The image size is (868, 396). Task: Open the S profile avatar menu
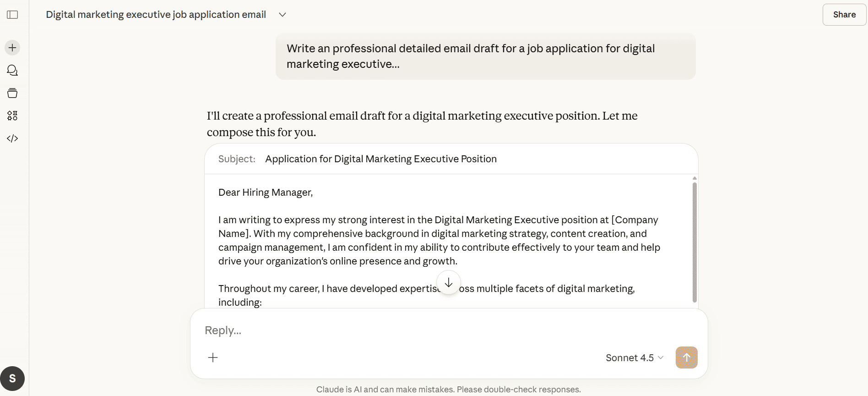12,378
